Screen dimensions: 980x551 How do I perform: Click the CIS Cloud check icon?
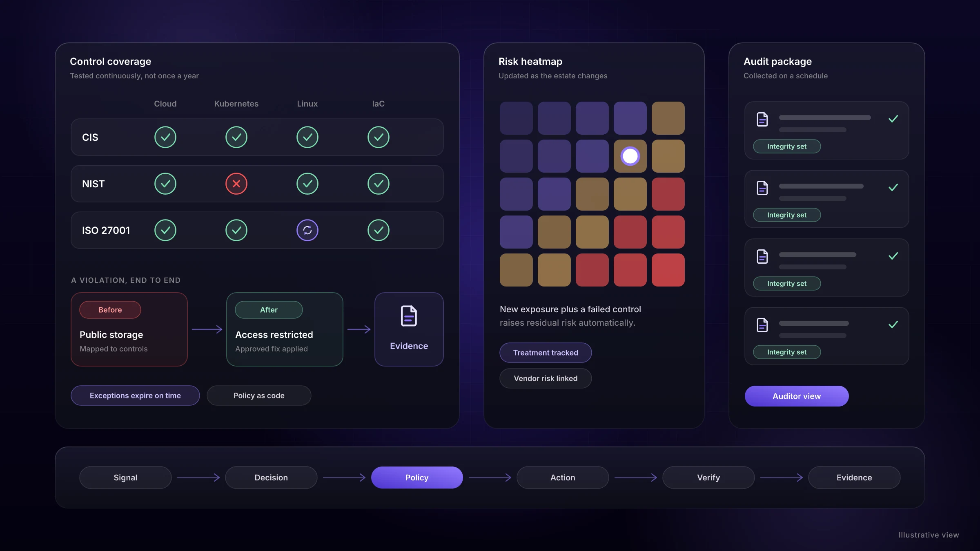click(x=165, y=137)
